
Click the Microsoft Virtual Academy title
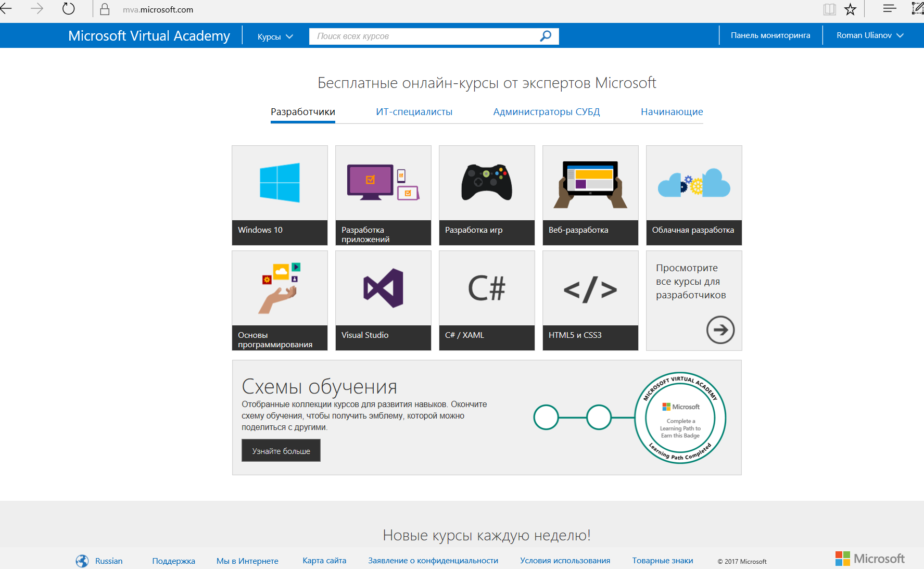click(x=149, y=36)
